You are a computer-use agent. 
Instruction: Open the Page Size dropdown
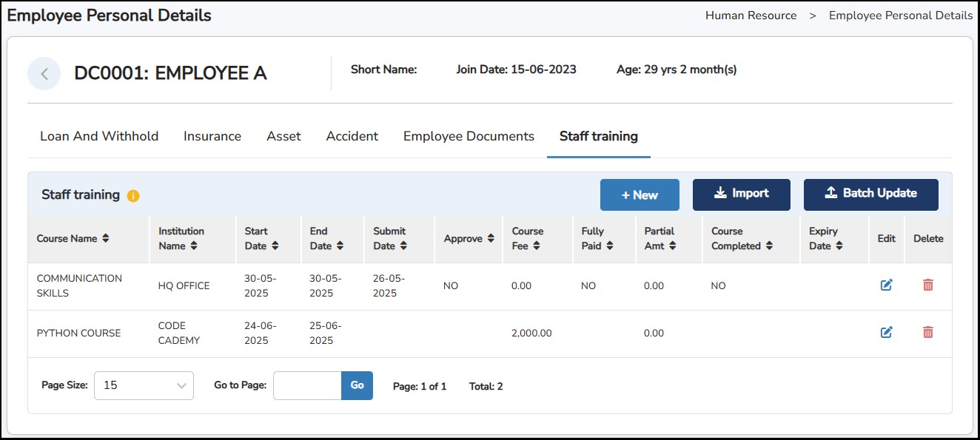tap(144, 385)
